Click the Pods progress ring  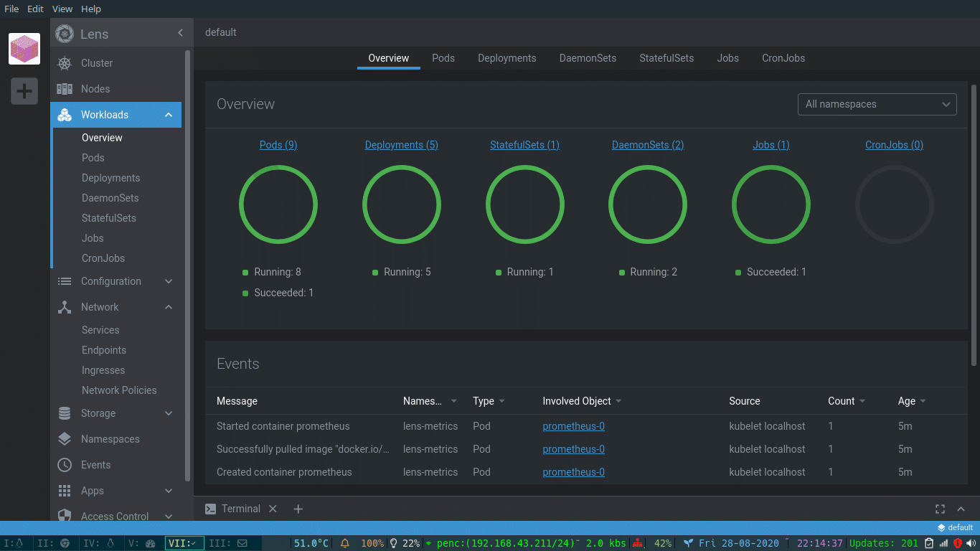click(x=278, y=204)
